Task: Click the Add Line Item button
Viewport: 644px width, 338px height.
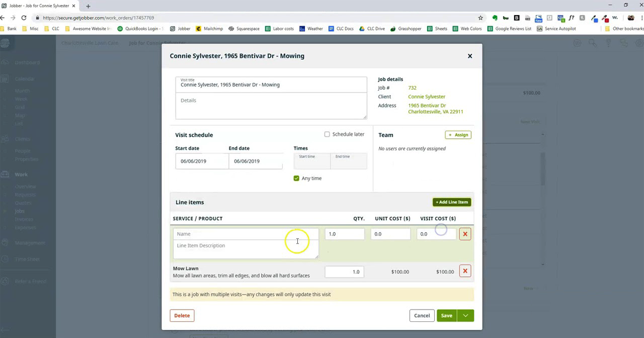Action: 452,202
